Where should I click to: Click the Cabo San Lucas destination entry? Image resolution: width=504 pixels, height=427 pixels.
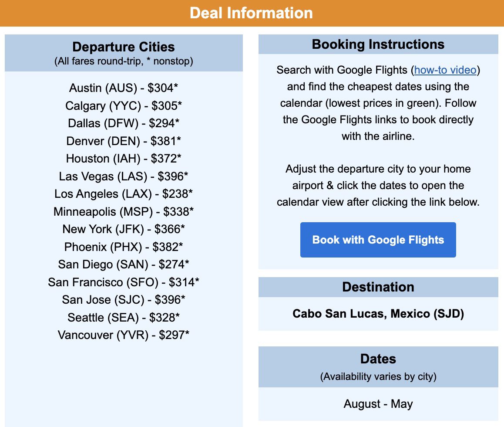[378, 314]
